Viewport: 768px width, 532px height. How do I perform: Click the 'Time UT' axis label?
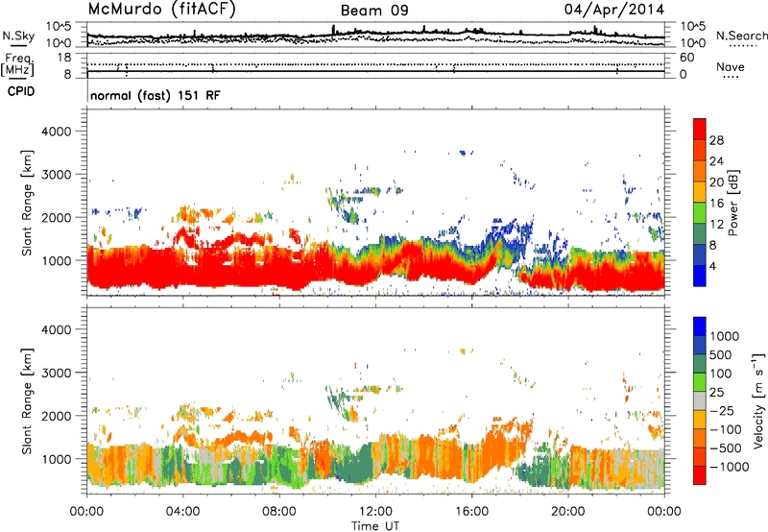pos(375,525)
